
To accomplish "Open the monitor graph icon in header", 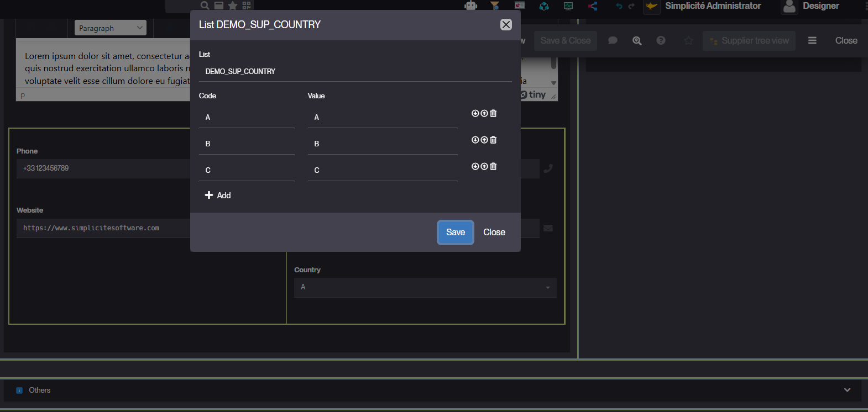I will [568, 6].
